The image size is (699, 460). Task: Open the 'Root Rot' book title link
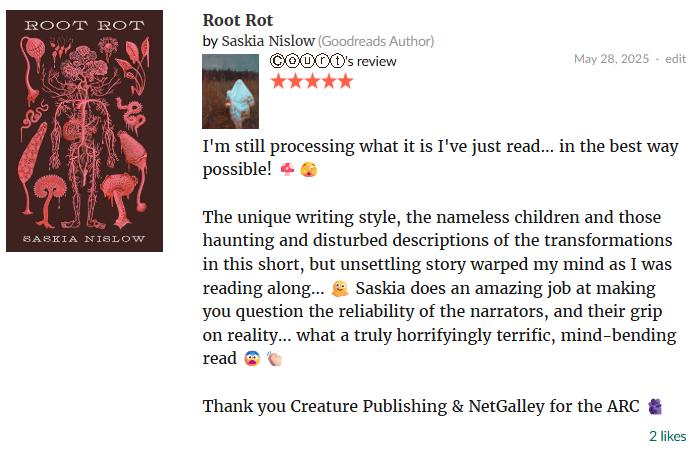click(x=237, y=20)
